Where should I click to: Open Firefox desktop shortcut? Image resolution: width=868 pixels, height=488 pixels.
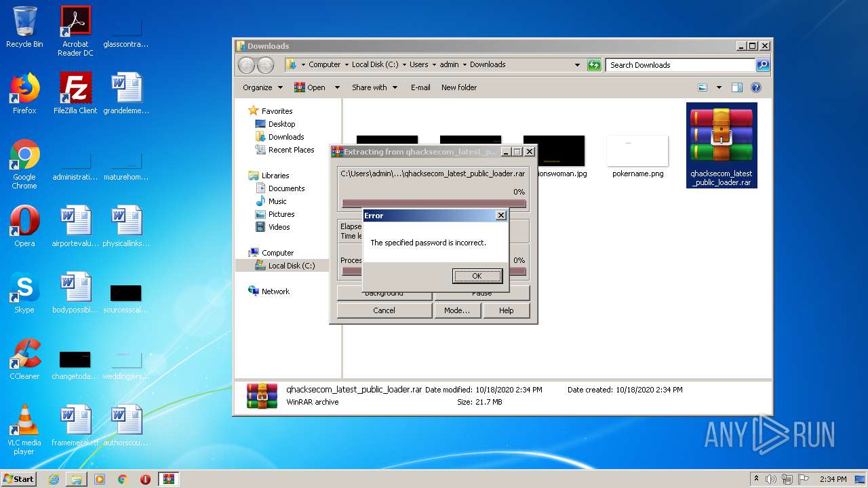24,94
